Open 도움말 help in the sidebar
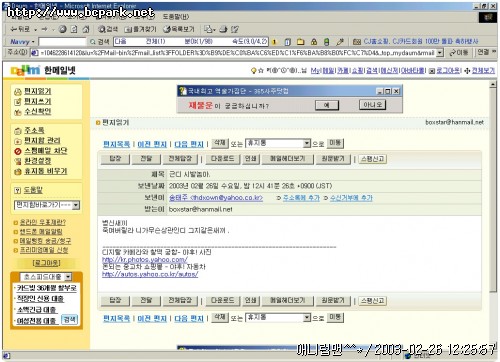500x362 pixels. coord(33,190)
